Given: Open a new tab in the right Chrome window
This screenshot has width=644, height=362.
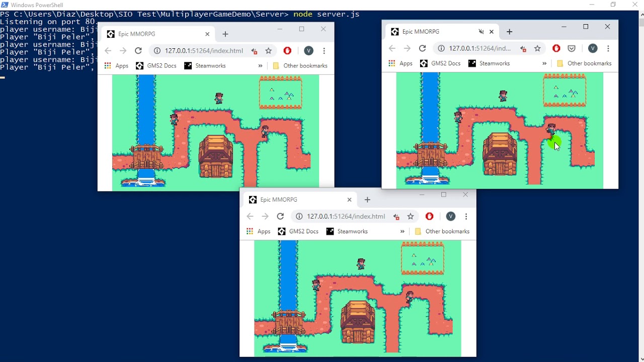Looking at the screenshot, I should tap(510, 32).
